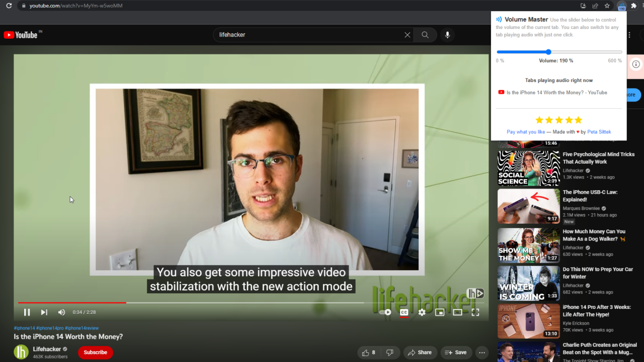The height and width of the screenshot is (362, 644).
Task: Toggle theater mode view
Action: pyautogui.click(x=457, y=312)
